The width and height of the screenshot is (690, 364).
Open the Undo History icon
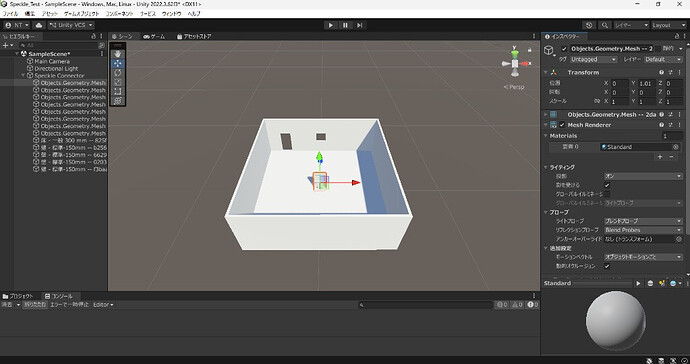point(589,25)
